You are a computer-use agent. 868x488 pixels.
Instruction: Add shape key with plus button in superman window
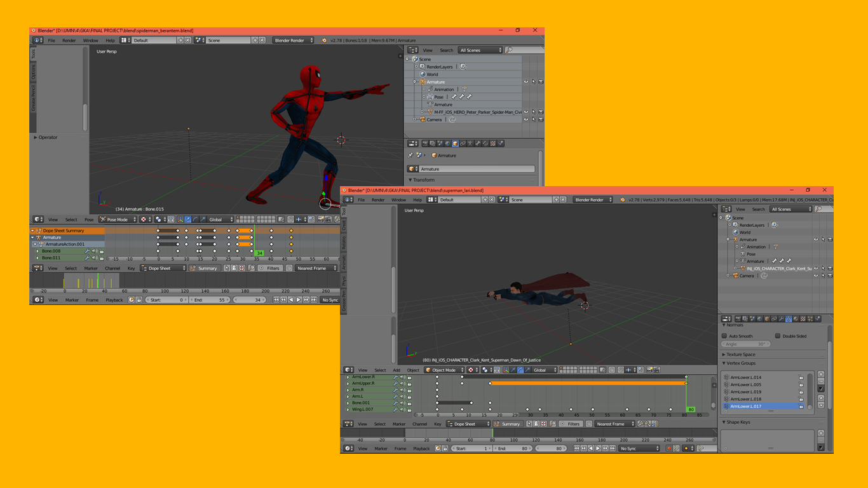[821, 433]
